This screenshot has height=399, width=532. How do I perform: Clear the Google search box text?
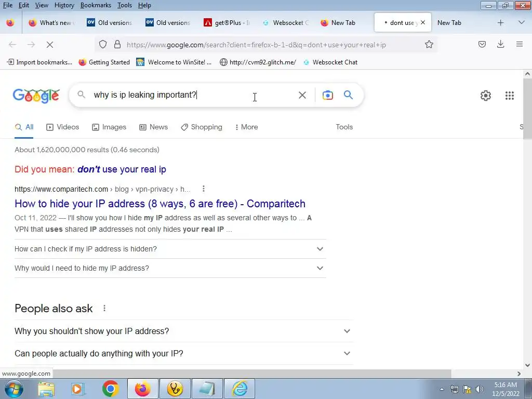point(302,95)
